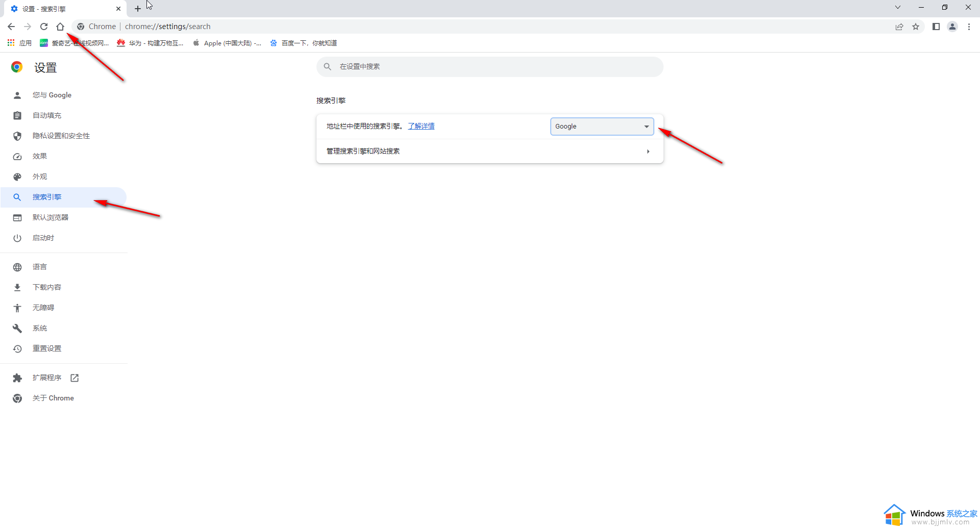Open the Apple (中国大陆) bookmark
The height and width of the screenshot is (529, 980).
point(227,43)
